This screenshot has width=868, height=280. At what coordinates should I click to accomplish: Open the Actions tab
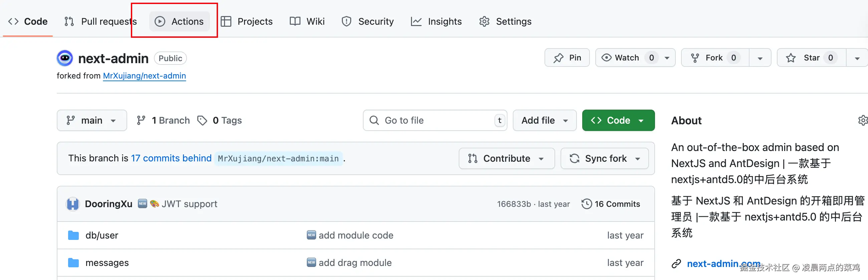[179, 21]
